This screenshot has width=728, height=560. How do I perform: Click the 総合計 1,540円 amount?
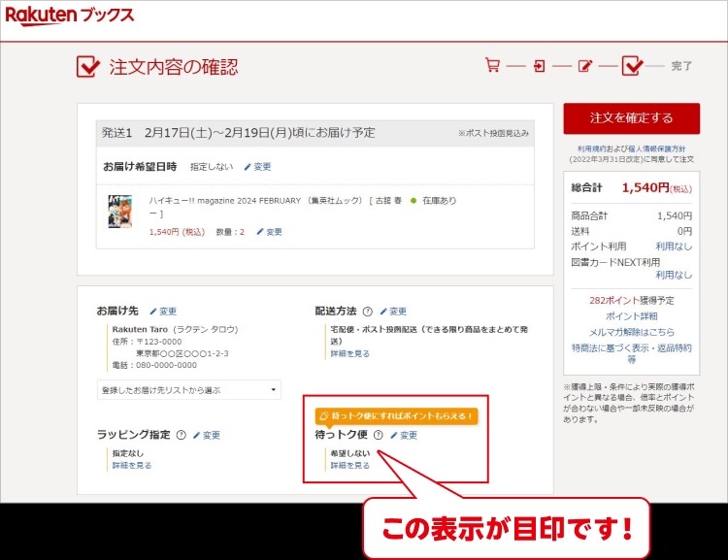(656, 188)
